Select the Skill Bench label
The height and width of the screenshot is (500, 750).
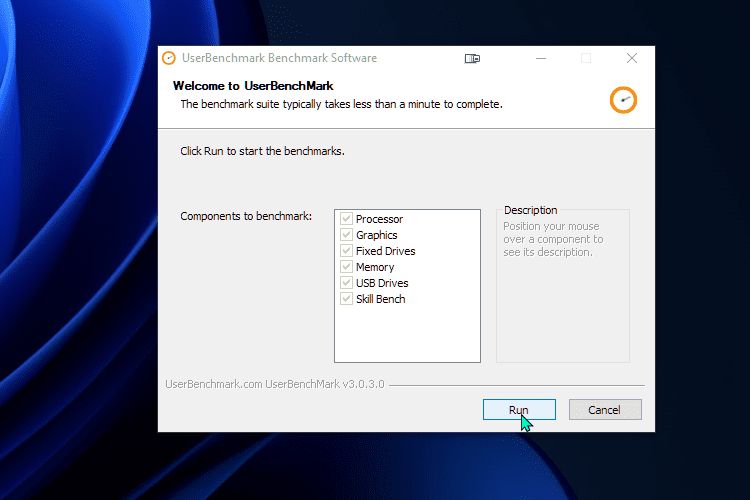tap(380, 299)
